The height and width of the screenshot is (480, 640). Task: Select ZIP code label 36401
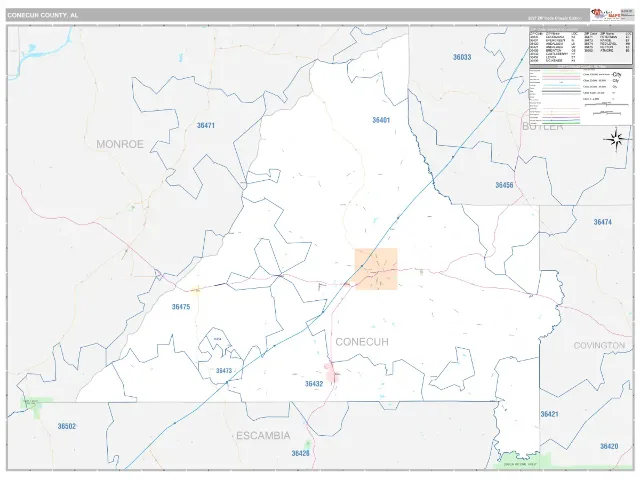pyautogui.click(x=381, y=120)
